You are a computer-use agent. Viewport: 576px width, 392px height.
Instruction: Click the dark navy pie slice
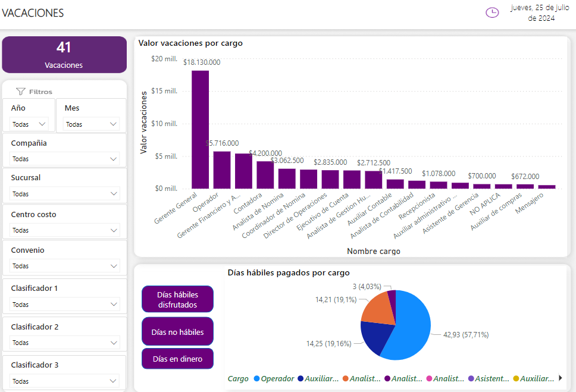[374, 338]
